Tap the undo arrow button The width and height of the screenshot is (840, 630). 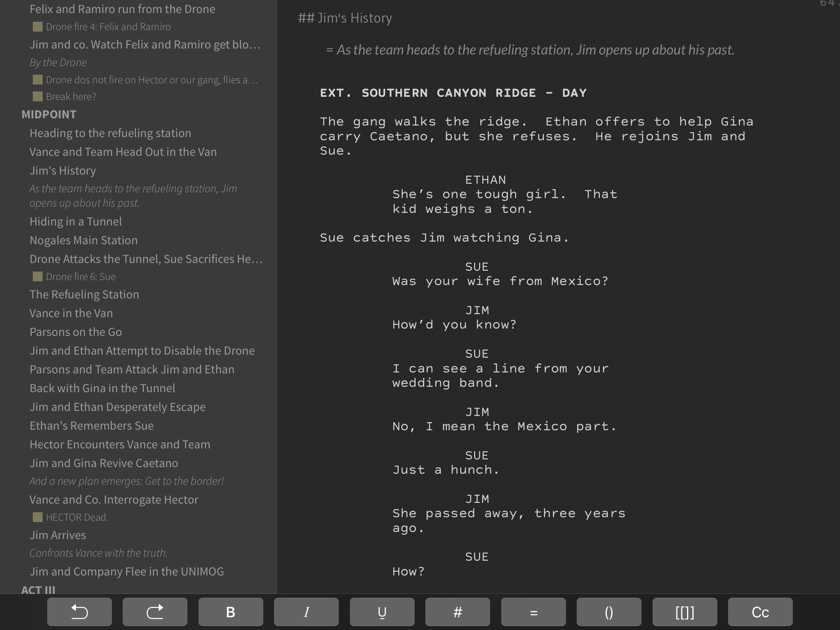coord(79,612)
